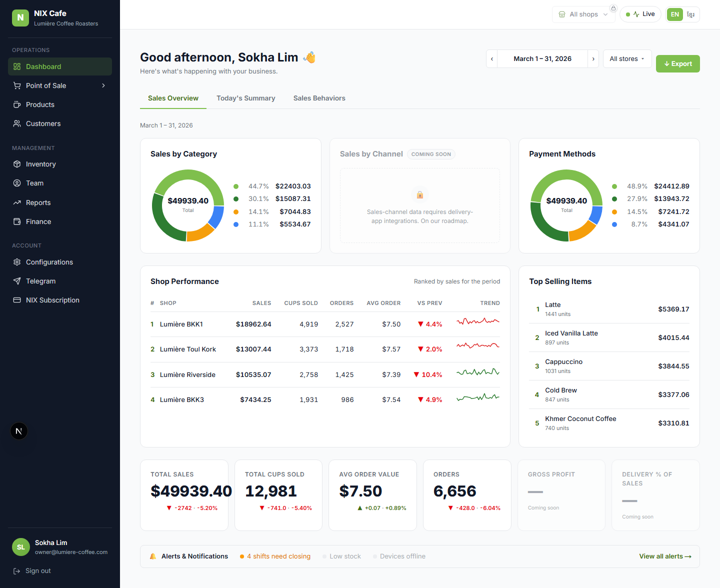Click the NIX Cafe green N logo
The height and width of the screenshot is (588, 720).
coord(20,17)
